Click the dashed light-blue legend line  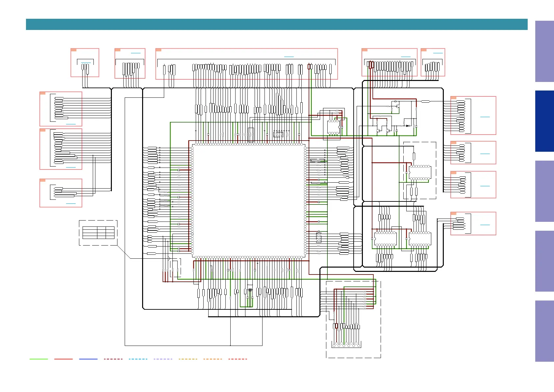[138, 359]
